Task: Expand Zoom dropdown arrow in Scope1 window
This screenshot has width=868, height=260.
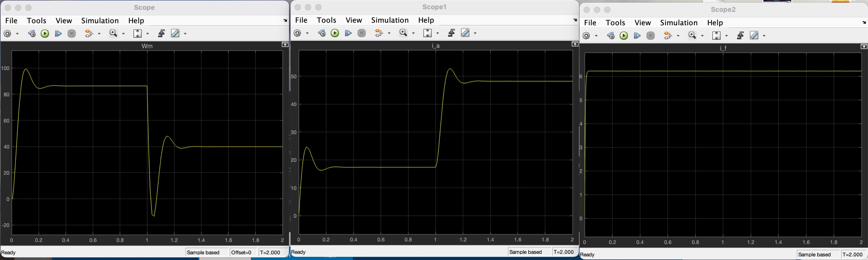Action: tap(413, 34)
